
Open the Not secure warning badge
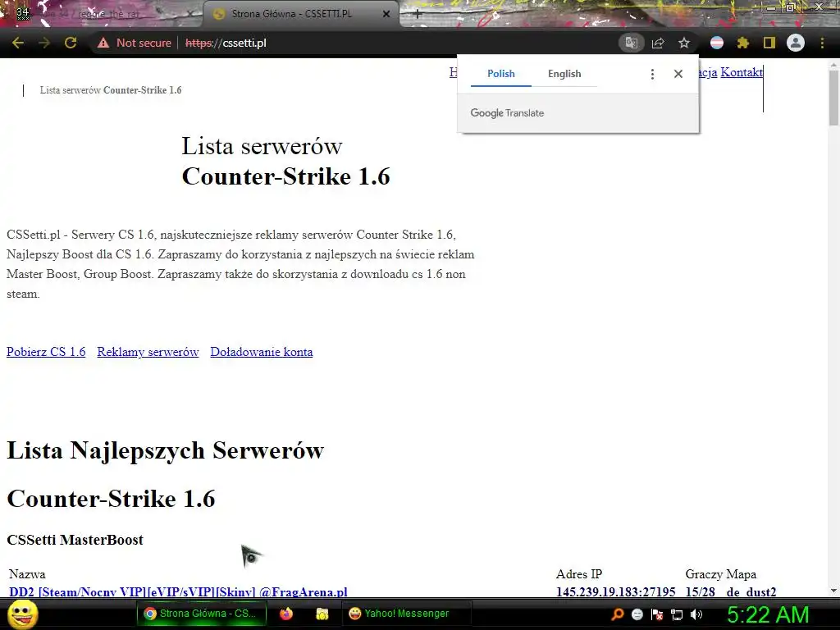coord(135,43)
